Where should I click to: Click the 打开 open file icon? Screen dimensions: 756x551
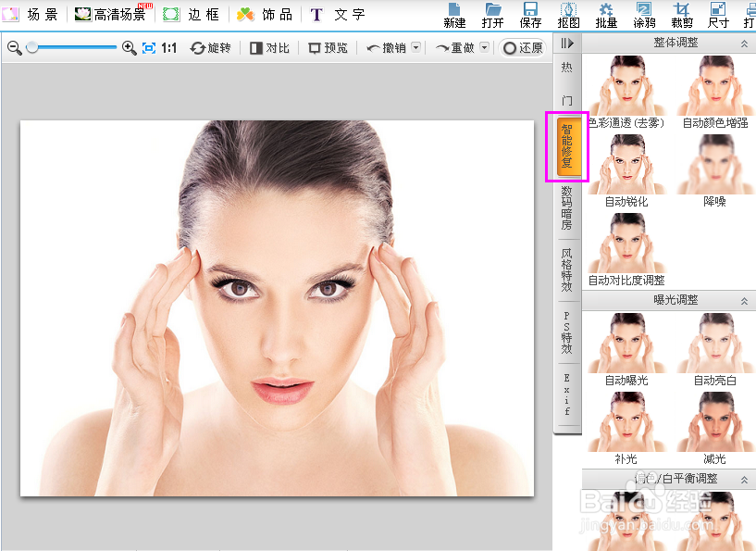coord(493,16)
